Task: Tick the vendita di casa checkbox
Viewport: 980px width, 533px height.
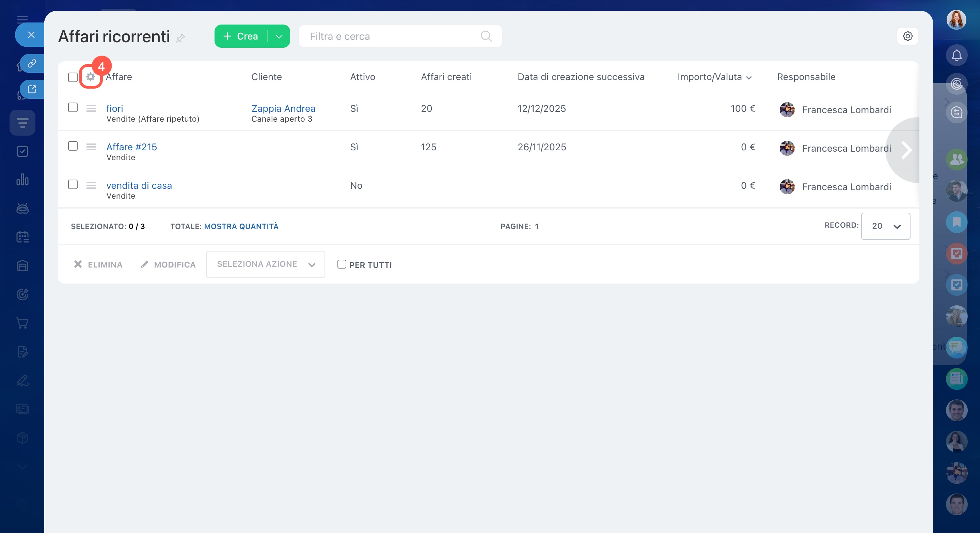Action: [73, 185]
